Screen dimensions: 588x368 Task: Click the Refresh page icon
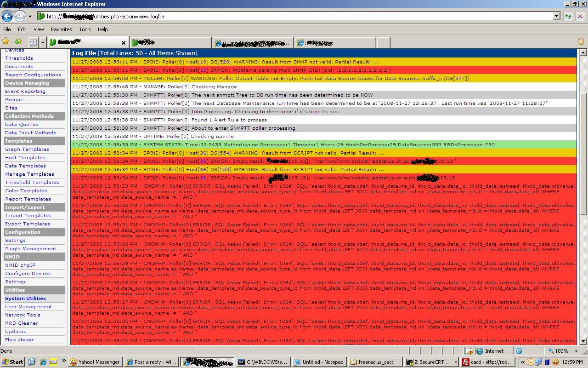point(568,16)
